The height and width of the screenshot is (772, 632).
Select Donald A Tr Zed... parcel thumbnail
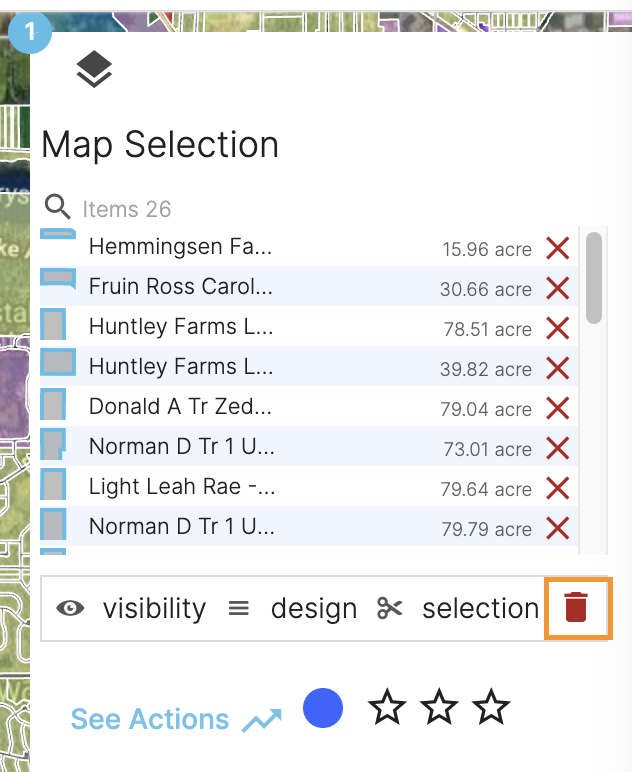53,404
